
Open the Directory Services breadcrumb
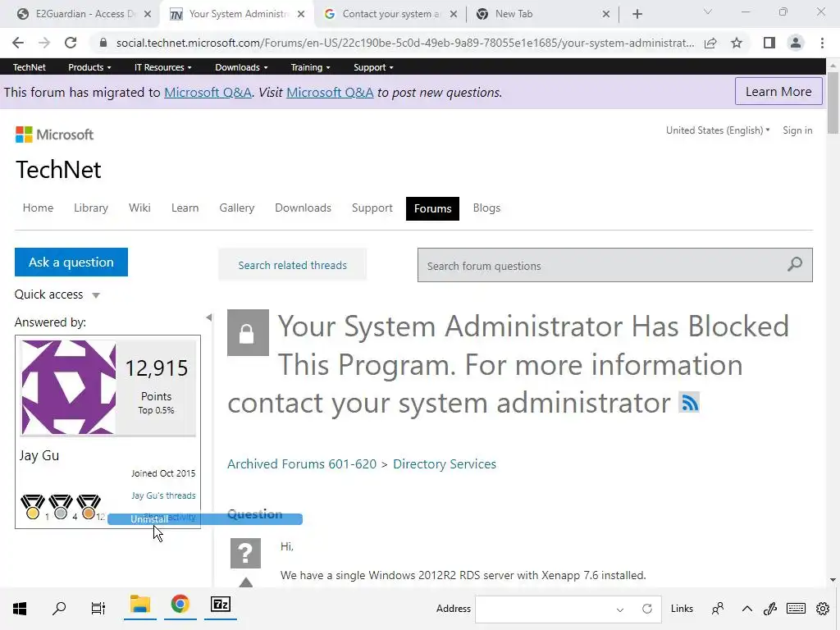coord(445,464)
